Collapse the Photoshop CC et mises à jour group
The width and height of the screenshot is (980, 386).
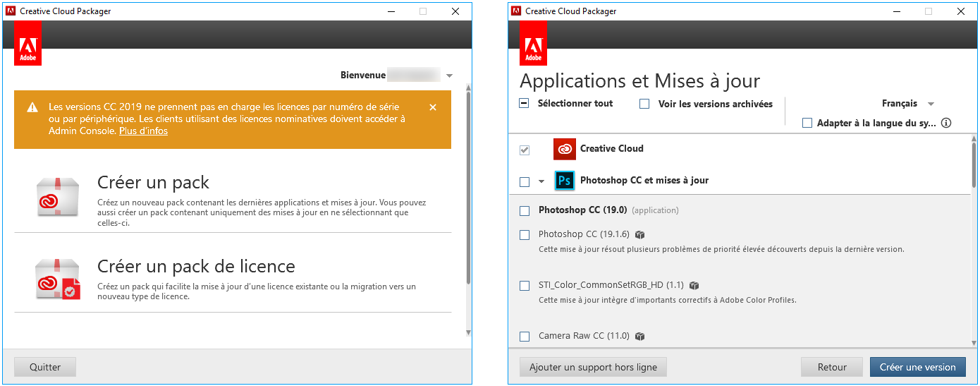541,181
